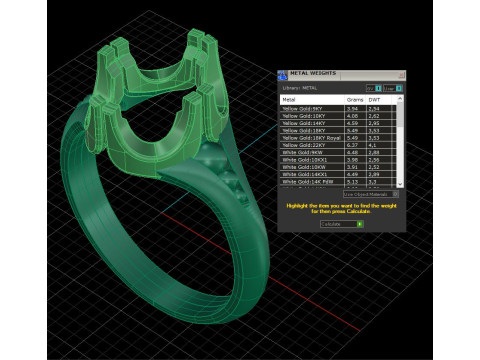
Task: Sort by the Grams column header
Action: point(355,100)
